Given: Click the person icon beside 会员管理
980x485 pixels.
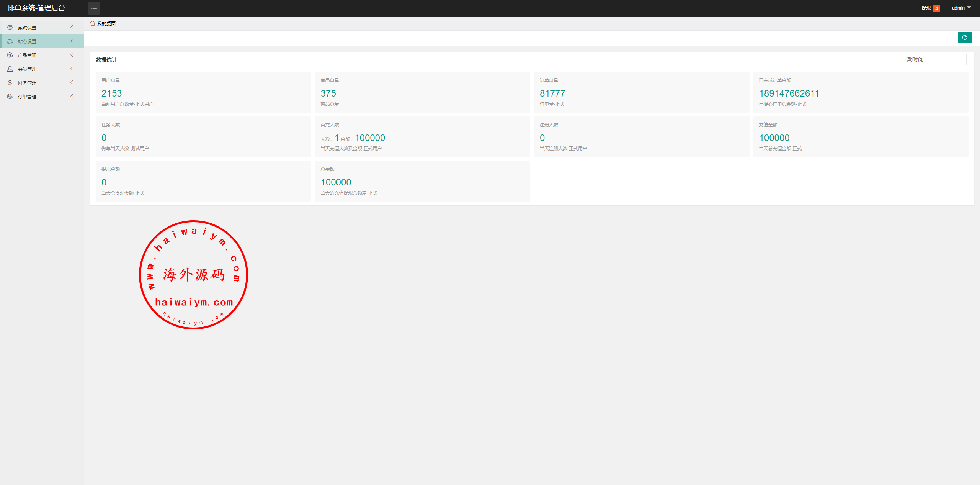Looking at the screenshot, I should click(x=10, y=69).
